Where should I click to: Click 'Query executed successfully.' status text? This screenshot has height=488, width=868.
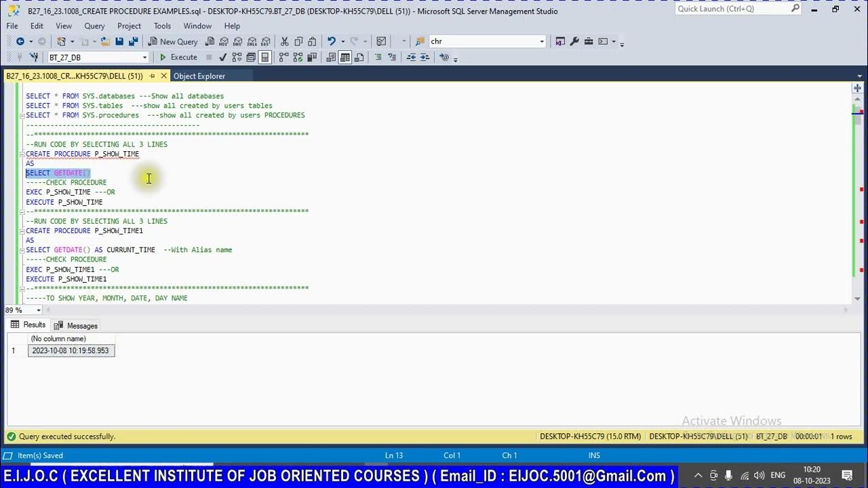click(x=67, y=436)
